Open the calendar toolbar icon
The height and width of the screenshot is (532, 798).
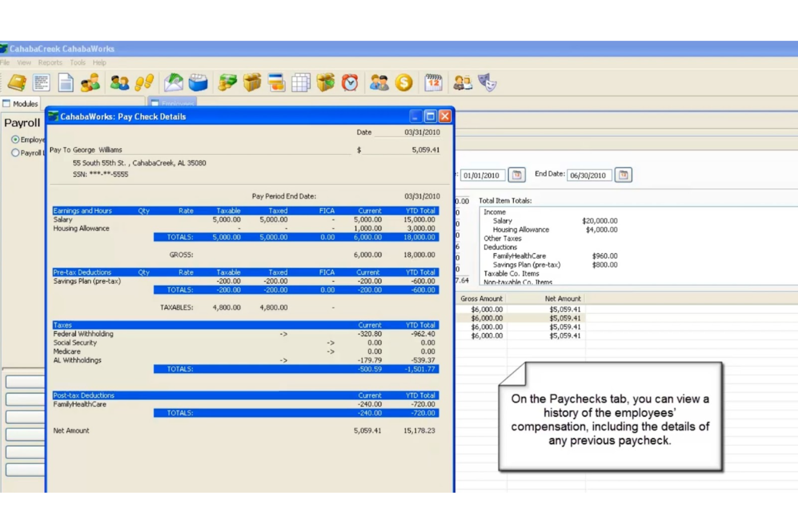pos(434,82)
